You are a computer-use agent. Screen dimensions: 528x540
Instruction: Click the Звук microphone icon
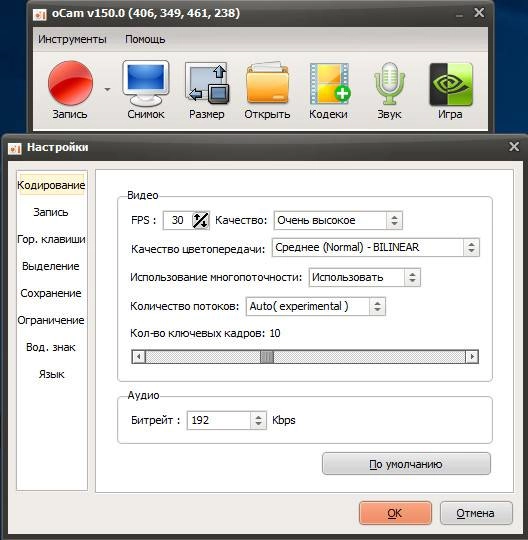tap(389, 90)
